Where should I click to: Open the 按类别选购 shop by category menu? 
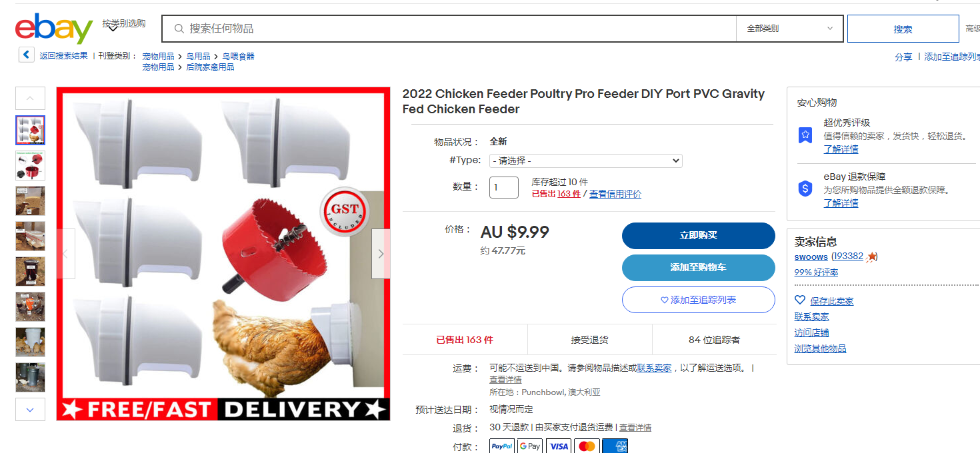coord(123,24)
